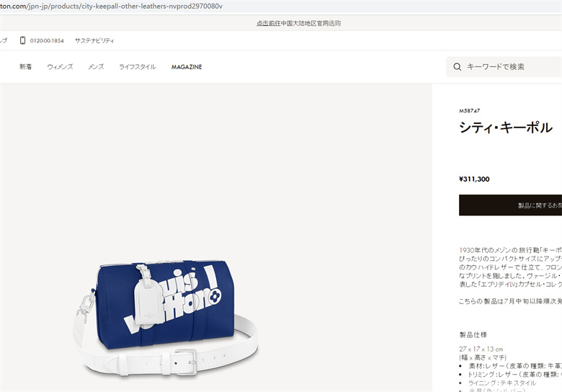The height and width of the screenshot is (392, 562).
Task: Click the dimensions text 27 x 17 x 13 cm
Action: (481, 349)
